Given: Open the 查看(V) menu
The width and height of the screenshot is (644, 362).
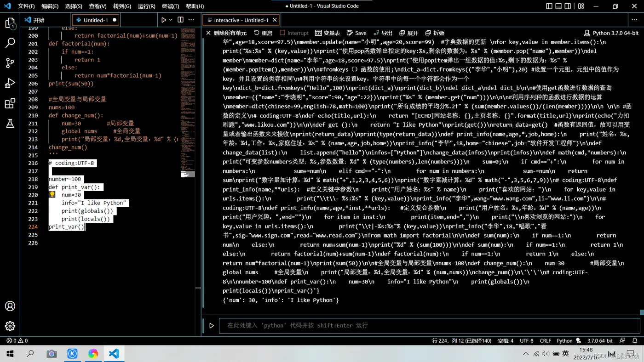Looking at the screenshot, I should tap(98, 6).
